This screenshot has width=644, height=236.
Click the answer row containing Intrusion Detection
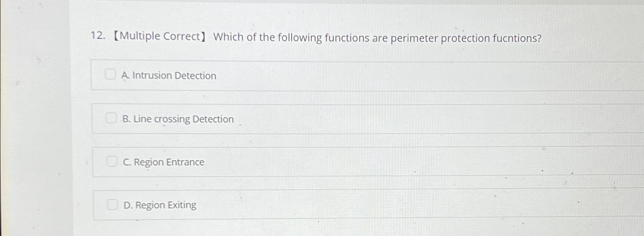point(268,75)
